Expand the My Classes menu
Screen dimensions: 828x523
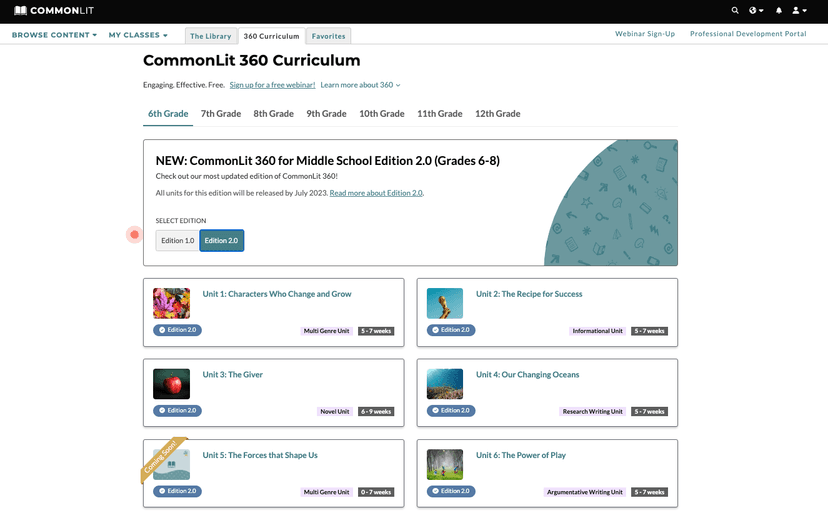click(x=138, y=35)
